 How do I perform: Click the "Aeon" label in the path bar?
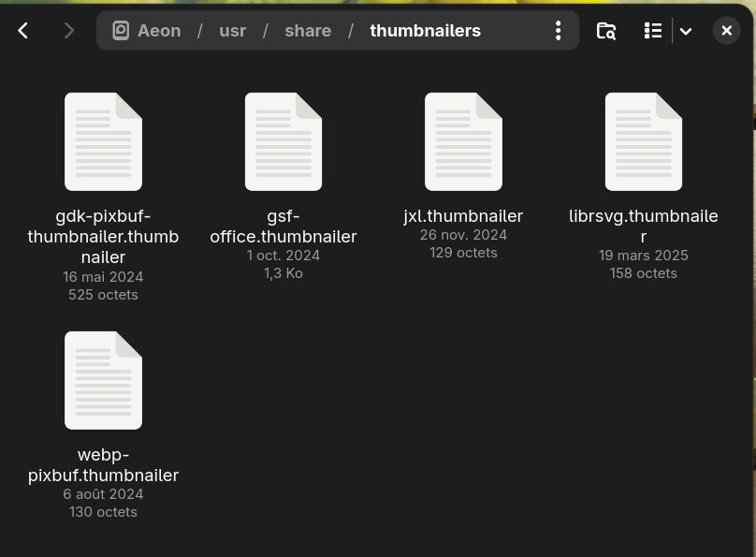tap(159, 31)
